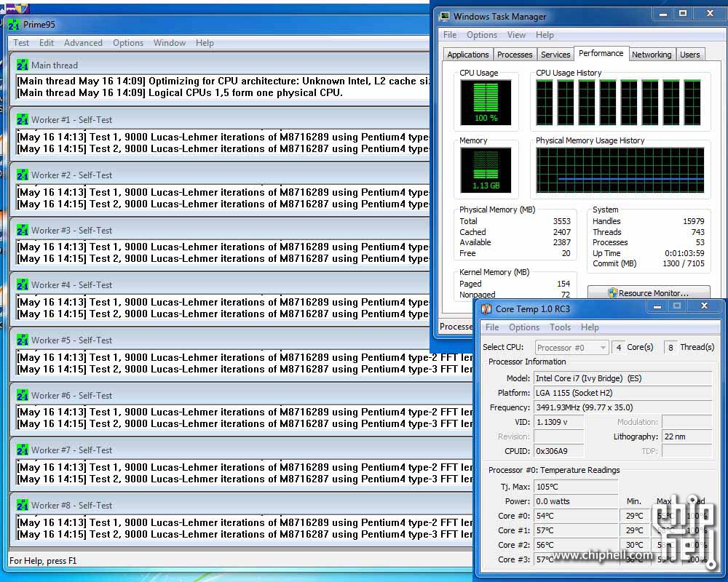The image size is (728, 582).
Task: Click the Worker #5 Self-Test window icon
Action: [23, 340]
